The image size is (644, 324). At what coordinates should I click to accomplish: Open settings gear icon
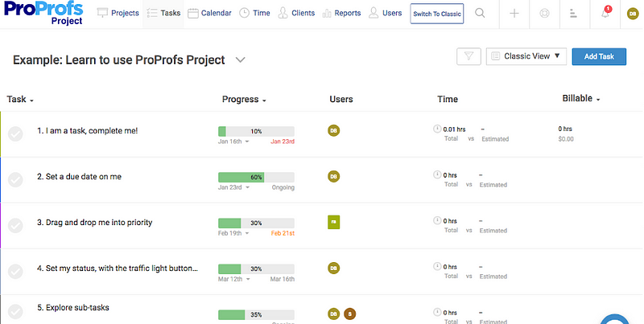(545, 14)
